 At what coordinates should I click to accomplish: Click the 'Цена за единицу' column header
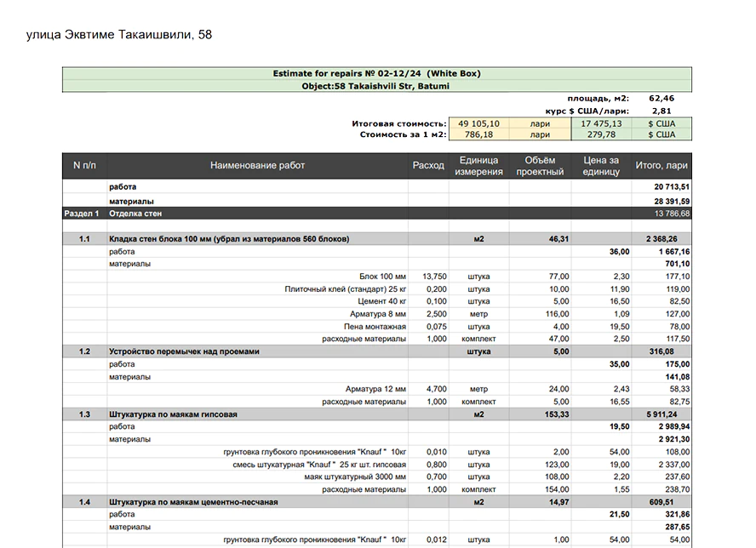pos(601,166)
